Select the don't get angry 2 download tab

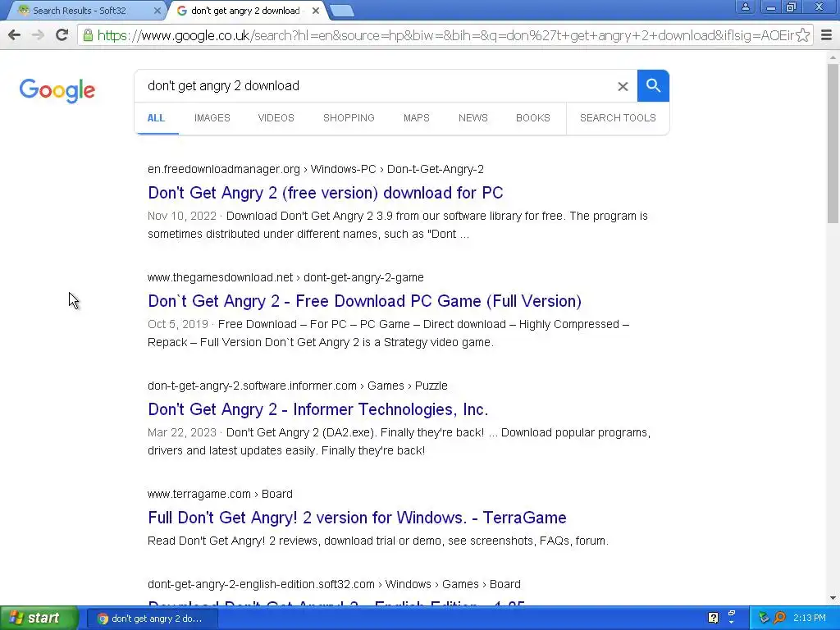(x=245, y=11)
